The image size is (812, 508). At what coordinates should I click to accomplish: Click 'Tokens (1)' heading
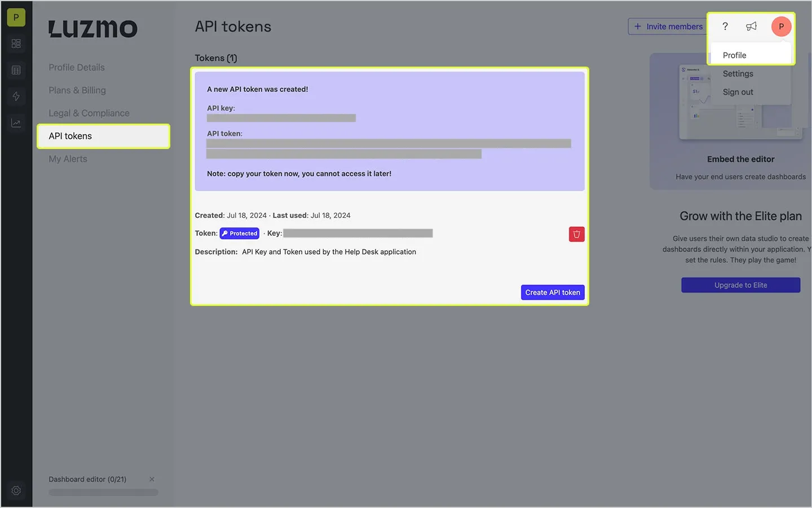coord(216,58)
